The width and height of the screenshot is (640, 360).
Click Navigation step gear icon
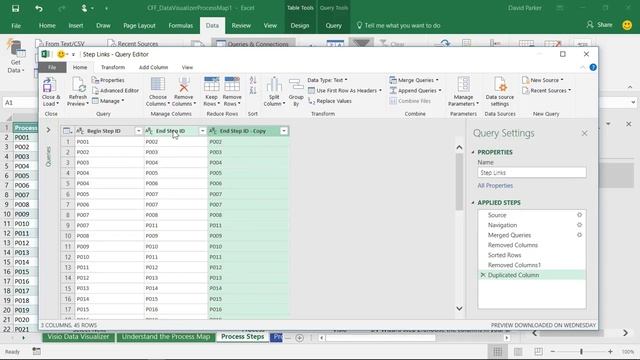click(x=579, y=225)
